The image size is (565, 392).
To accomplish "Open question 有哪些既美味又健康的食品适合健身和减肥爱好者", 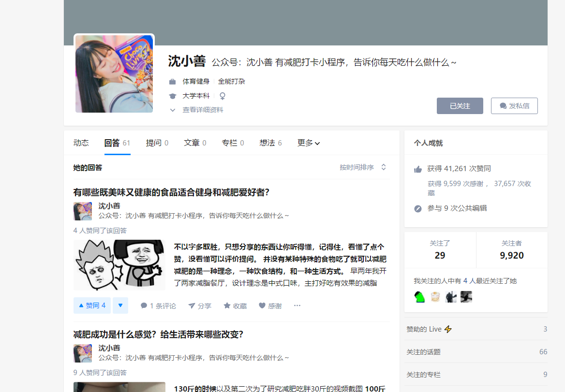I will (171, 192).
